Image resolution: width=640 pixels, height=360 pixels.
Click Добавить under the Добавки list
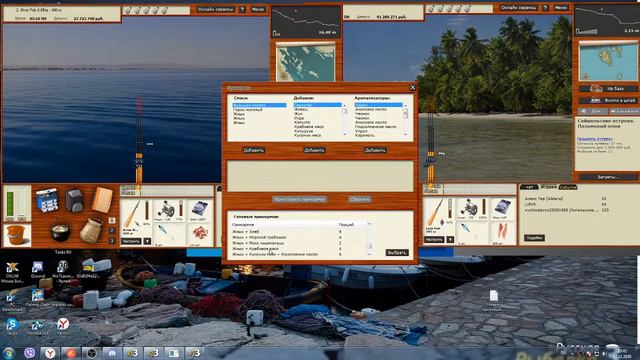coord(314,150)
